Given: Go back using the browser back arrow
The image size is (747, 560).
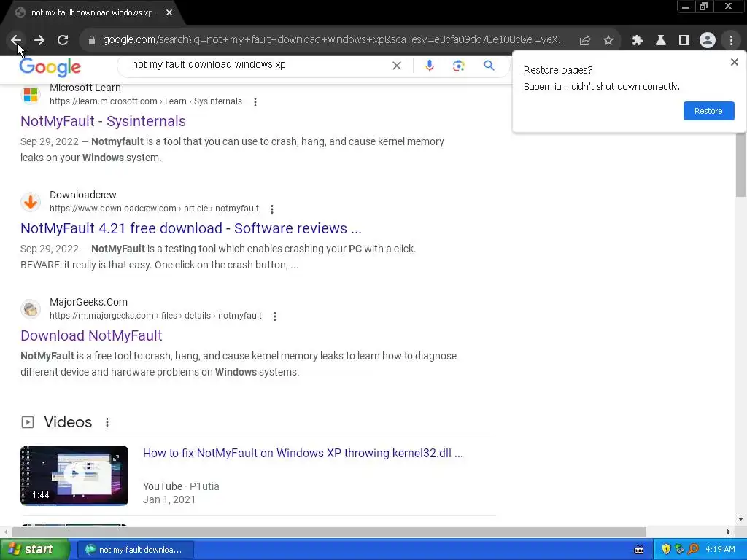Looking at the screenshot, I should coord(16,40).
